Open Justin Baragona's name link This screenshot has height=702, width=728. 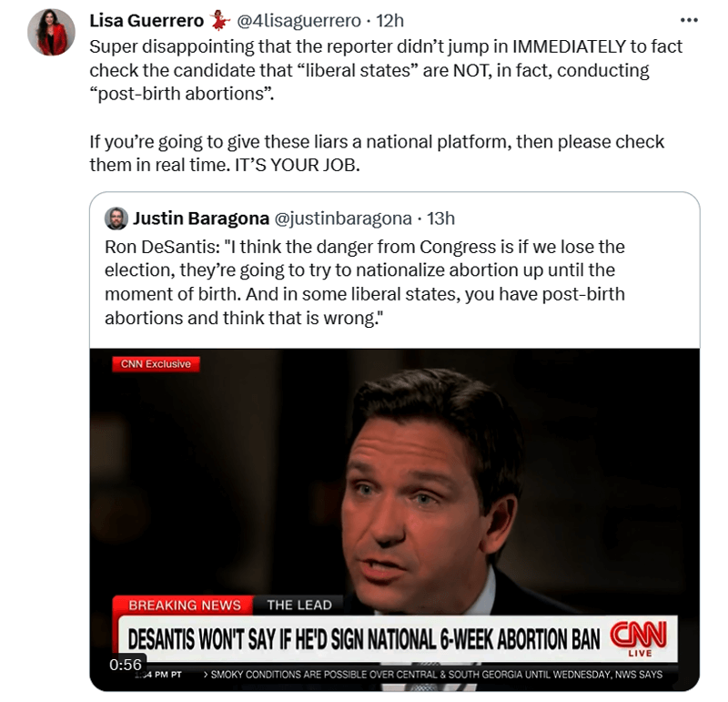[201, 219]
